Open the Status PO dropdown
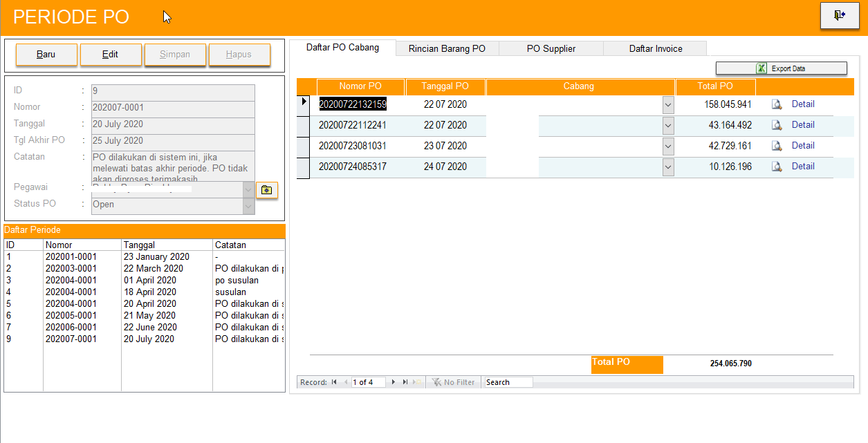 pos(248,205)
